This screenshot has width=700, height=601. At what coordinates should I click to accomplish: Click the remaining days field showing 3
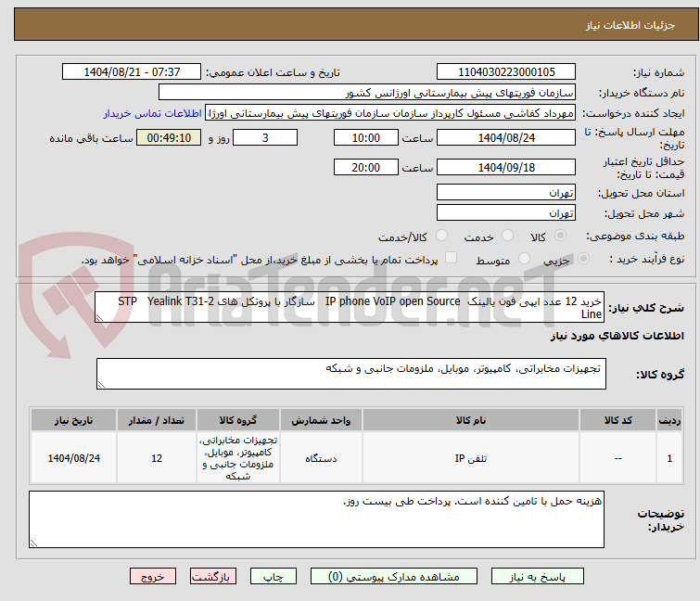tap(265, 137)
